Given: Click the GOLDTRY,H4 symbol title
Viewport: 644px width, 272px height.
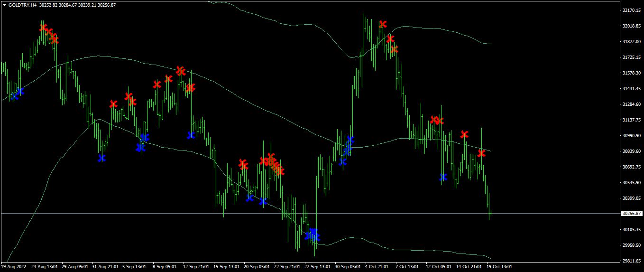Looking at the screenshot, I should point(22,5).
